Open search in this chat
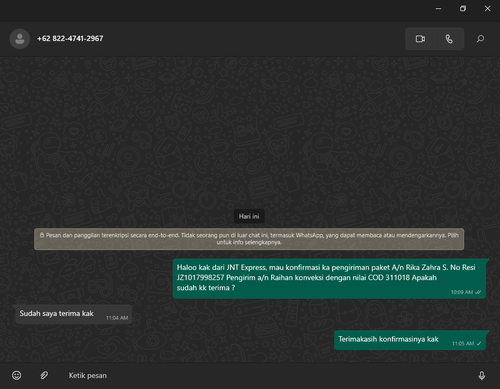The height and width of the screenshot is (389, 500). click(x=480, y=39)
